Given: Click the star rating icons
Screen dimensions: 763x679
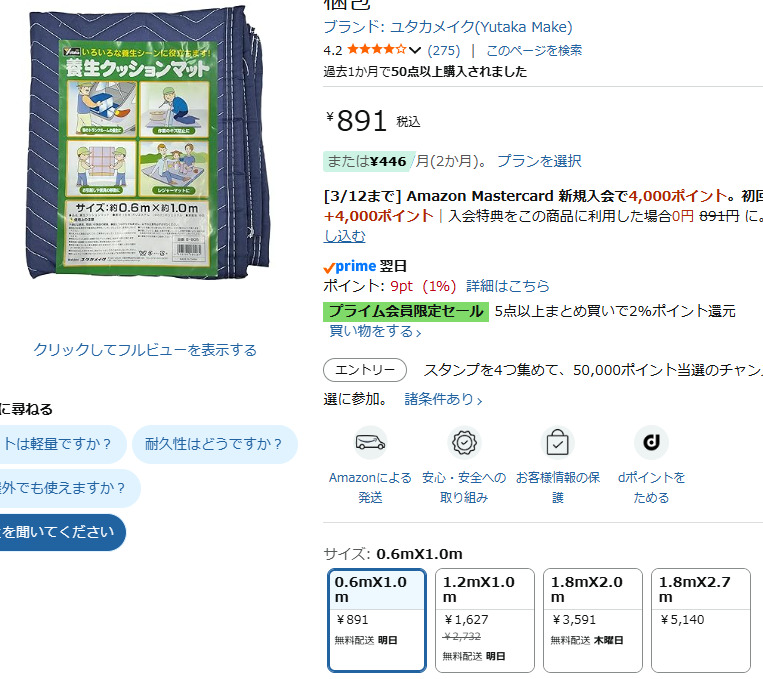Looking at the screenshot, I should point(377,50).
